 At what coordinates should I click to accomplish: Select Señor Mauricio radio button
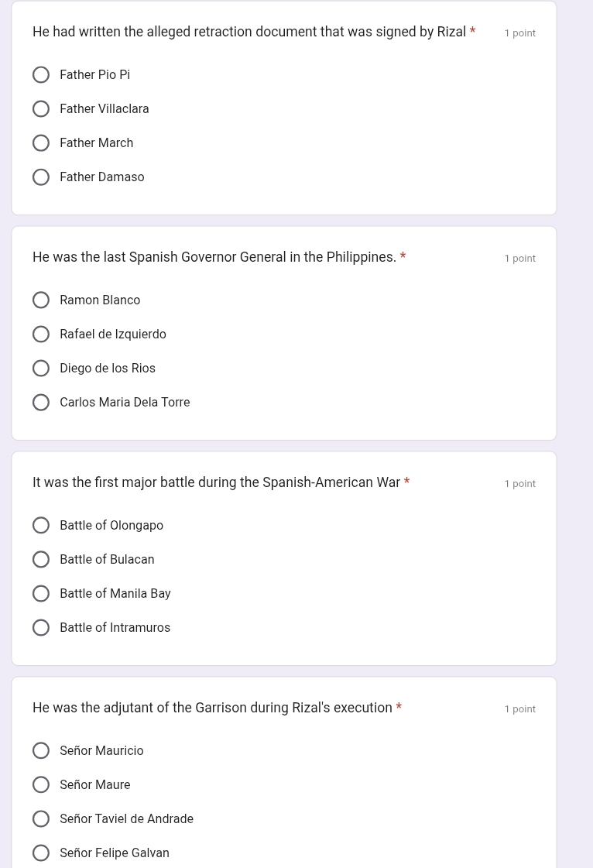[x=41, y=751]
